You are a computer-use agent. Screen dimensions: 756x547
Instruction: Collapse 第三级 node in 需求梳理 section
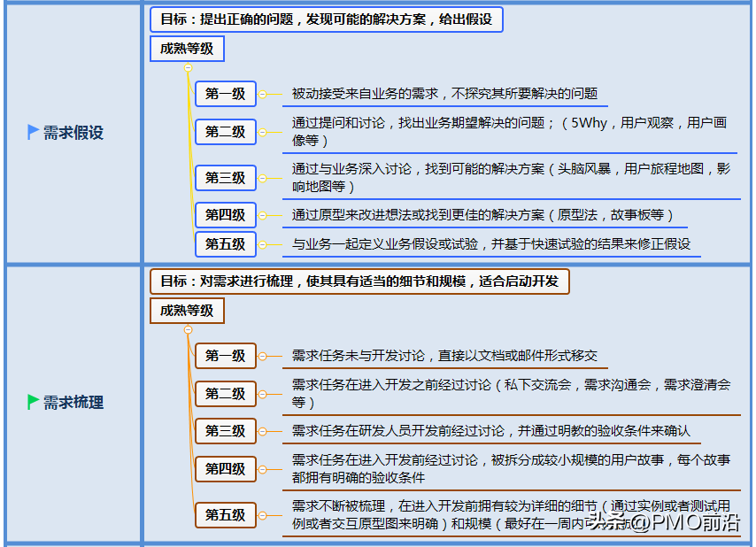tap(262, 431)
